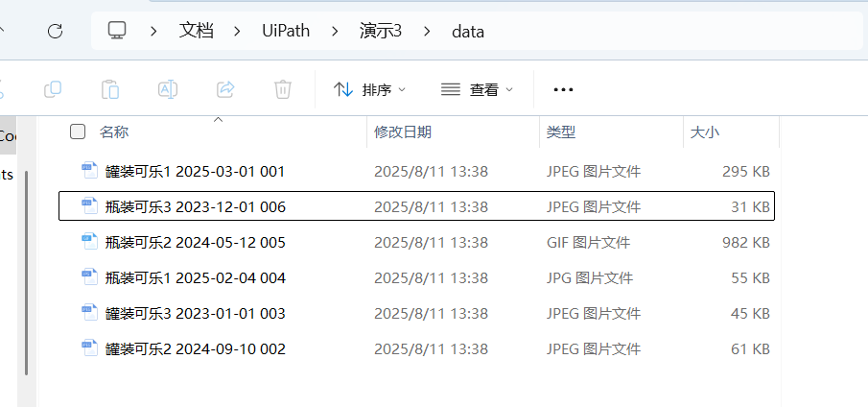Open the 排序 sort dropdown
Screen dimensions: 868x407
click(370, 89)
